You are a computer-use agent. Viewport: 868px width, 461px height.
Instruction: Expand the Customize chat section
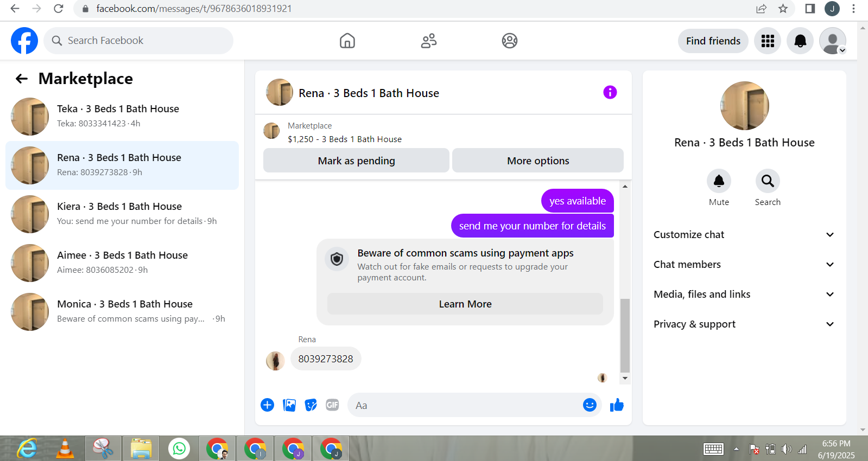(744, 235)
